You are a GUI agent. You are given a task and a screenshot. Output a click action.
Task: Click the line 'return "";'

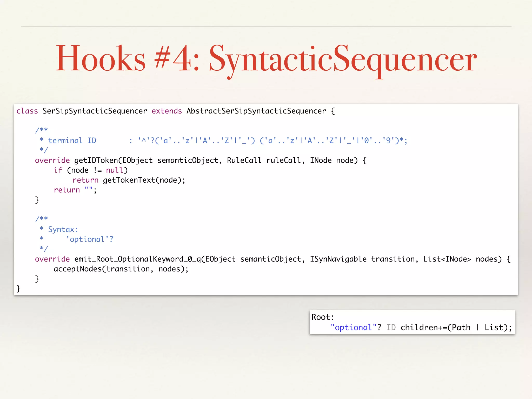75,190
